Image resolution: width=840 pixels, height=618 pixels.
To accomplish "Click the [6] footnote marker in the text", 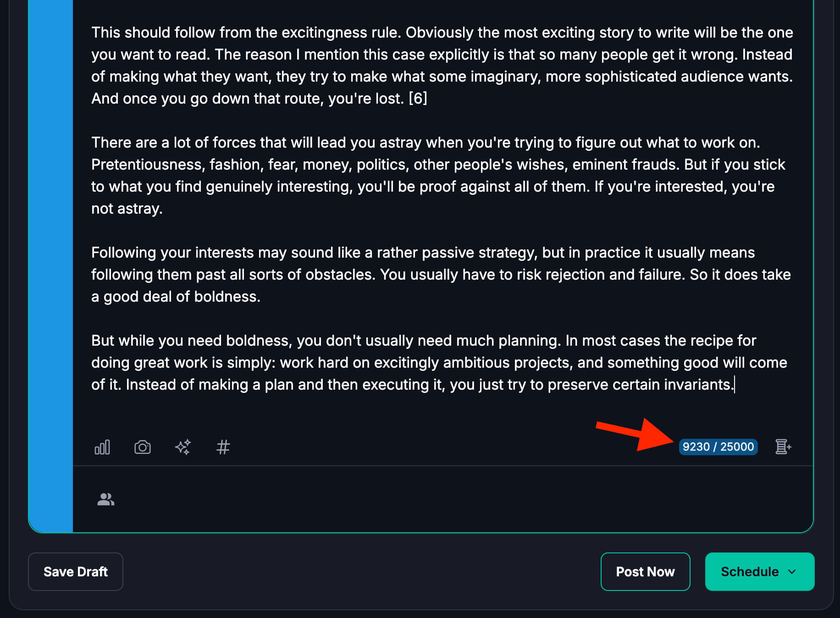I will click(418, 99).
